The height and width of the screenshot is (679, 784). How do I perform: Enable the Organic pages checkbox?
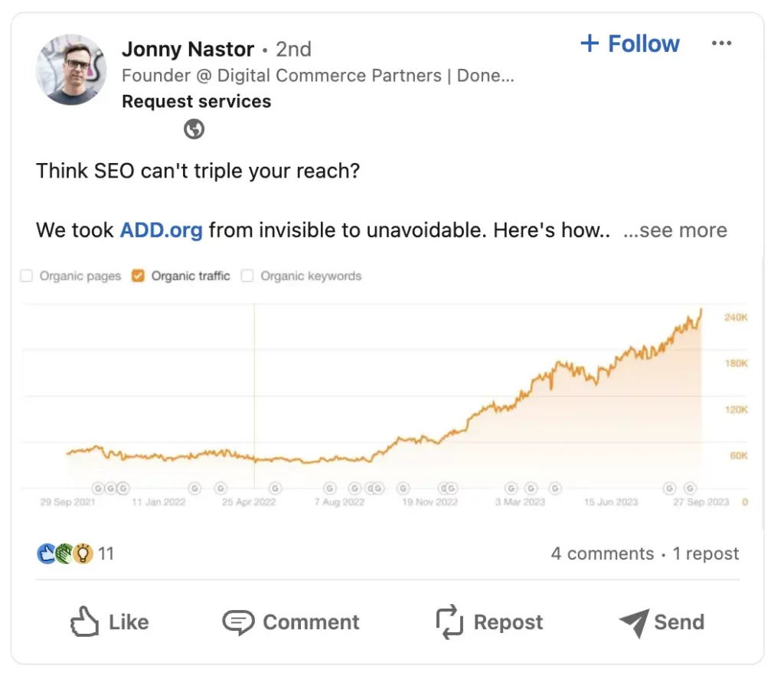coord(27,276)
